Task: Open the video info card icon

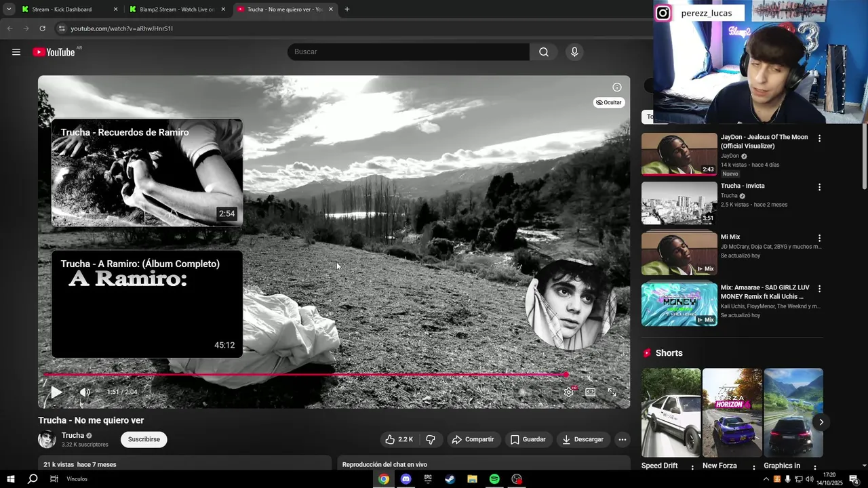Action: click(617, 87)
